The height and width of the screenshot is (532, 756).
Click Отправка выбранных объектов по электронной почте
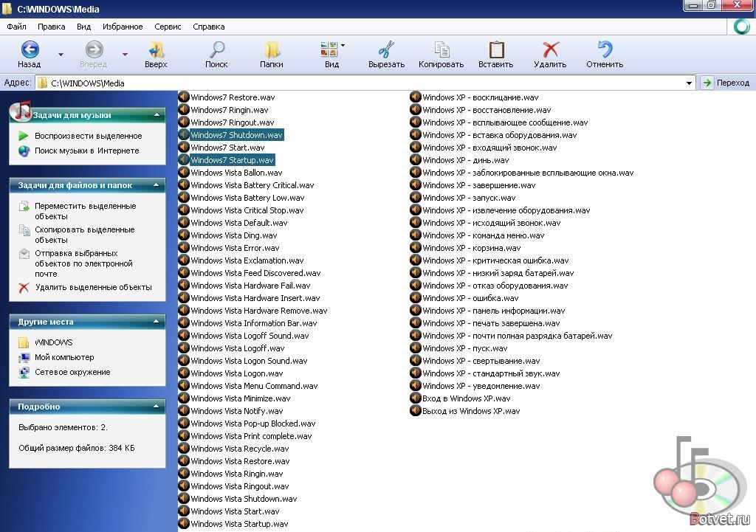click(83, 263)
